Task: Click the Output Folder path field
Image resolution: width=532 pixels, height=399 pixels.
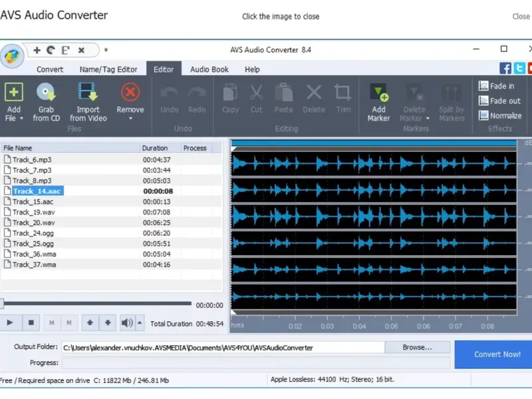Action: coord(223,348)
